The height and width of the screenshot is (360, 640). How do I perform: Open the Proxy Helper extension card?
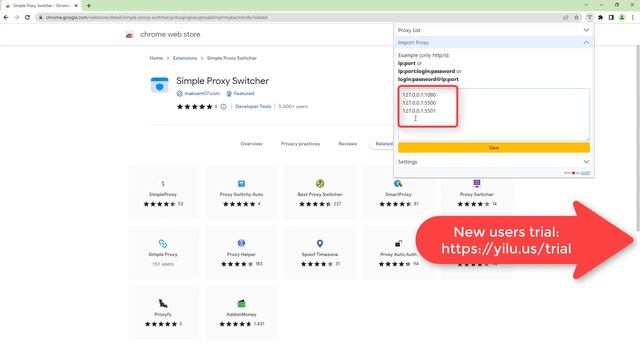coord(241,253)
